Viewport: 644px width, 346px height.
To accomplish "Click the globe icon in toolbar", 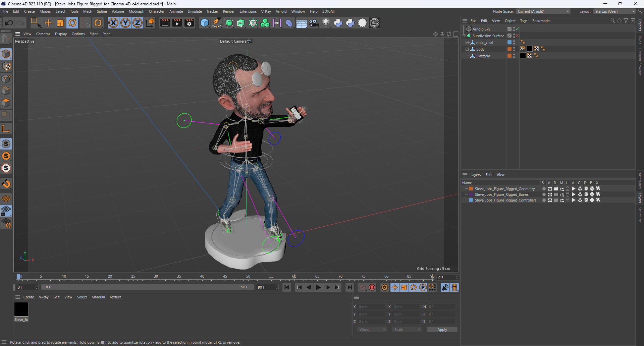I will [x=374, y=23].
